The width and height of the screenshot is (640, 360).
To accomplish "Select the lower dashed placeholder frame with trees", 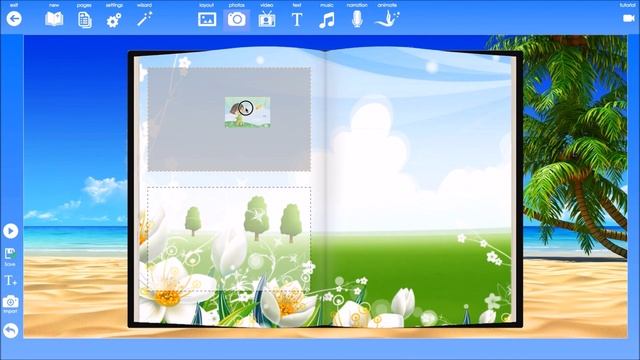I will (229, 239).
